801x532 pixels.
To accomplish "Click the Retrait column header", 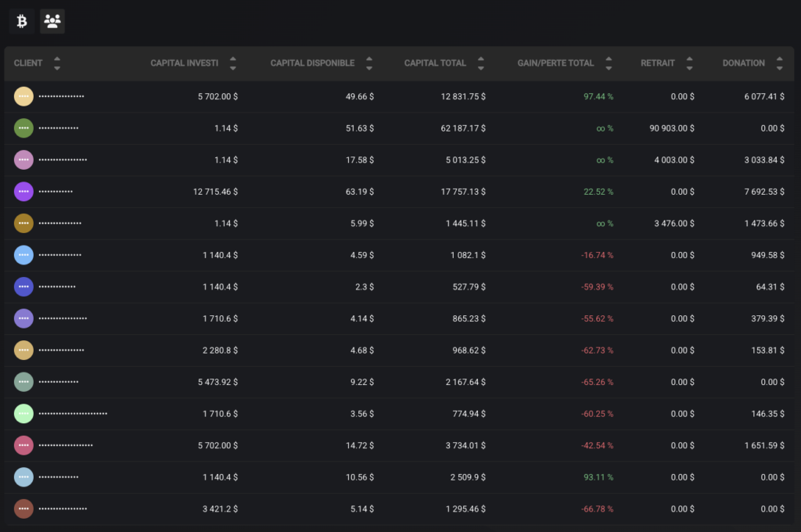I will (657, 63).
